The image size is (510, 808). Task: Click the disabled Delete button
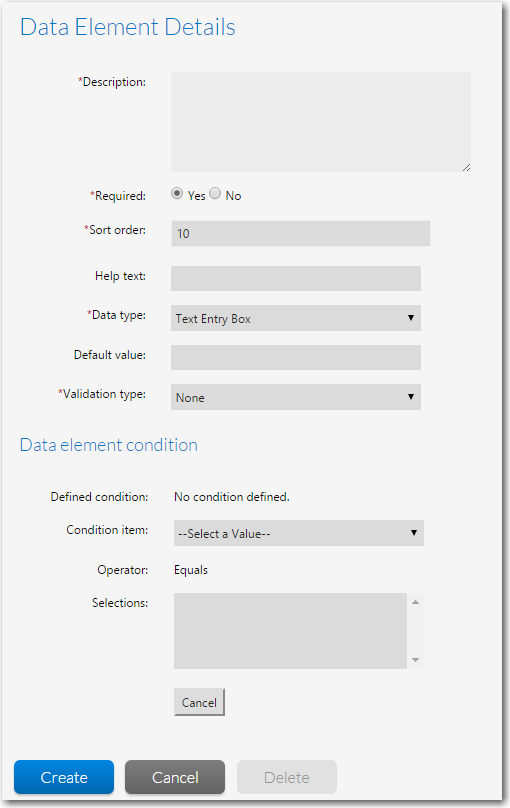pyautogui.click(x=287, y=777)
